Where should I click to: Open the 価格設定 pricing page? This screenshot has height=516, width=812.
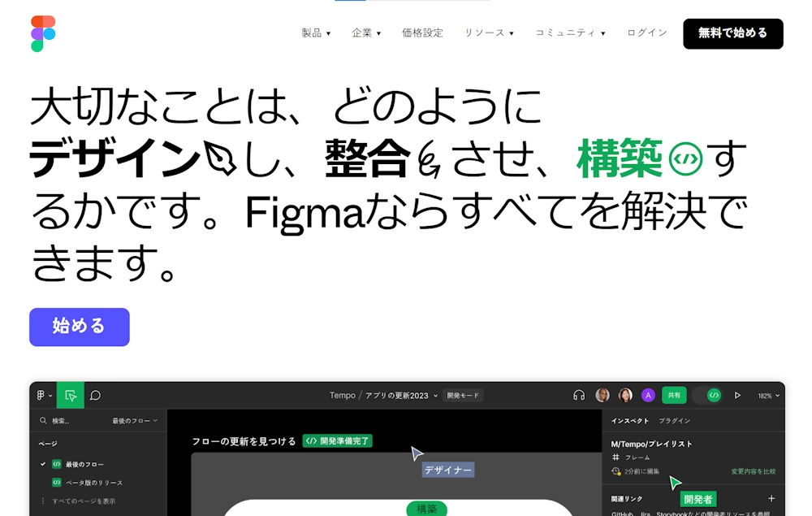422,33
